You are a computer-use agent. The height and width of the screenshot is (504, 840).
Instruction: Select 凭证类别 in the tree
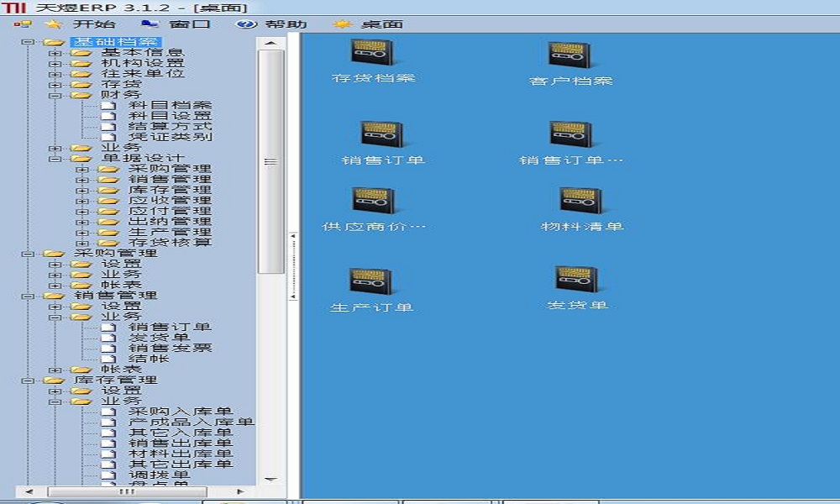pos(169,137)
